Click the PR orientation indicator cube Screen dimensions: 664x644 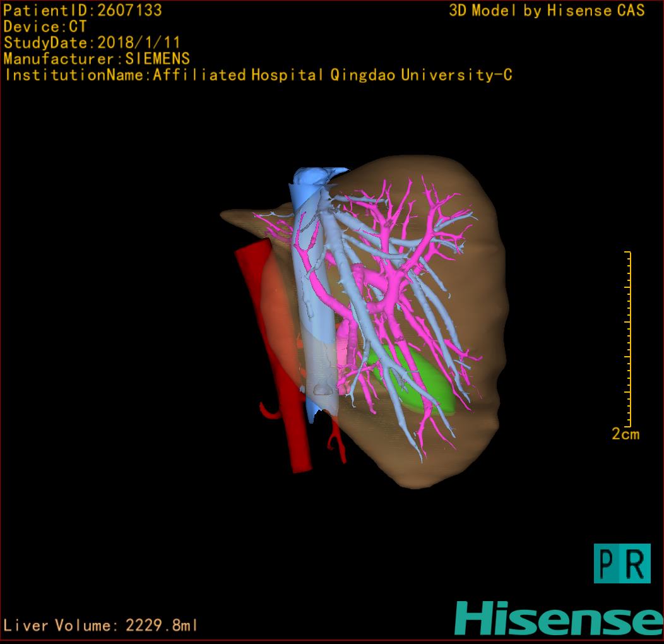point(622,563)
